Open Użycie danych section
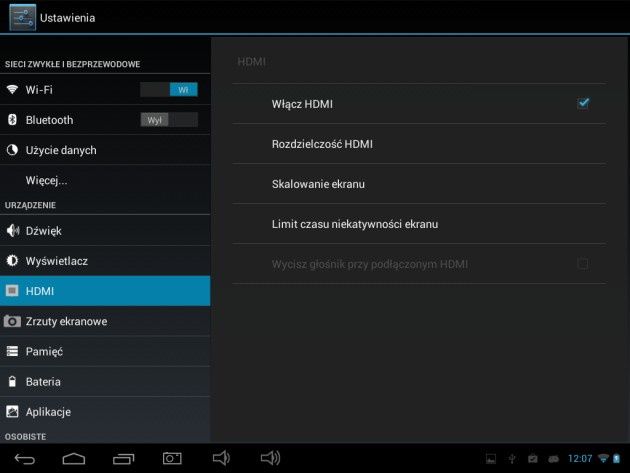 (105, 150)
